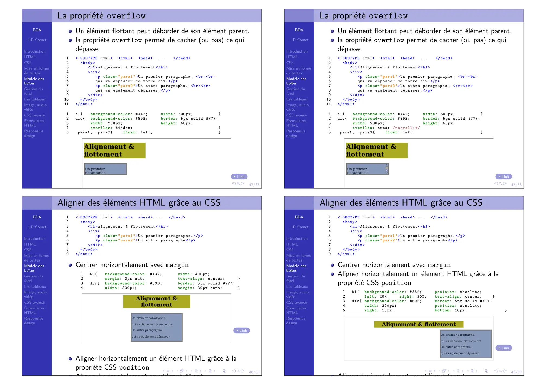Click the scrollbar up arrow in the overflow auto preview
This screenshot has width=555, height=392.
click(386, 165)
